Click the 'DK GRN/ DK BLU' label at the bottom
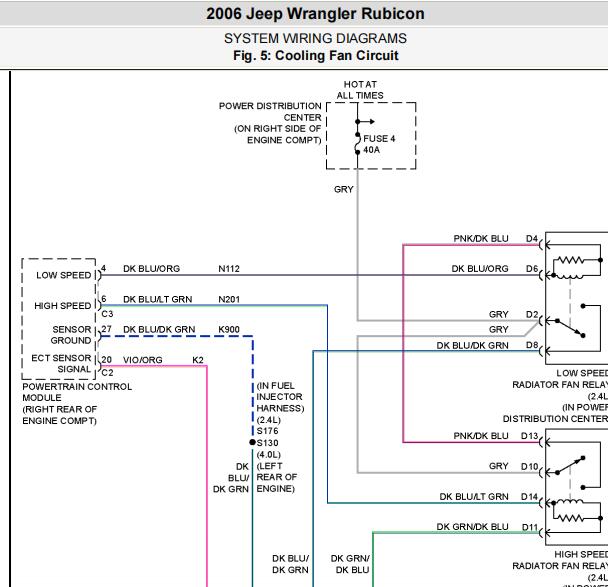The image size is (608, 587). [350, 564]
